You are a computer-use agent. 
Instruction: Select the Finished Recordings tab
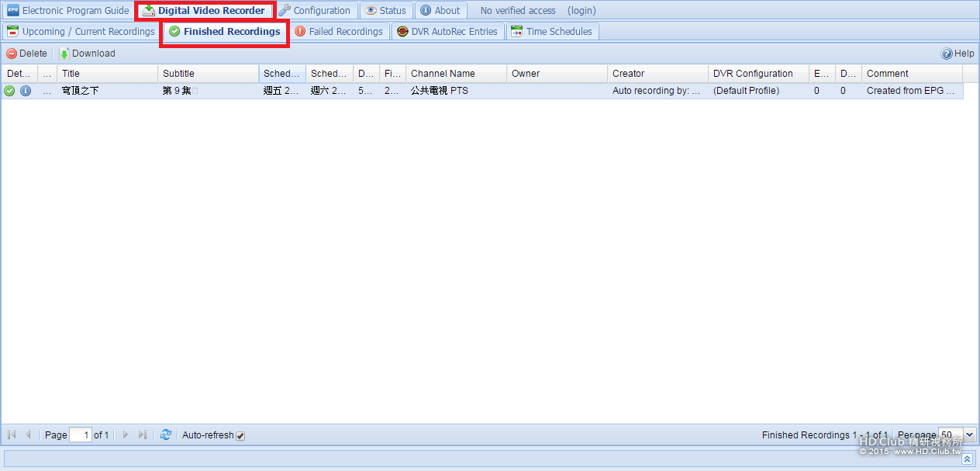pos(225,32)
